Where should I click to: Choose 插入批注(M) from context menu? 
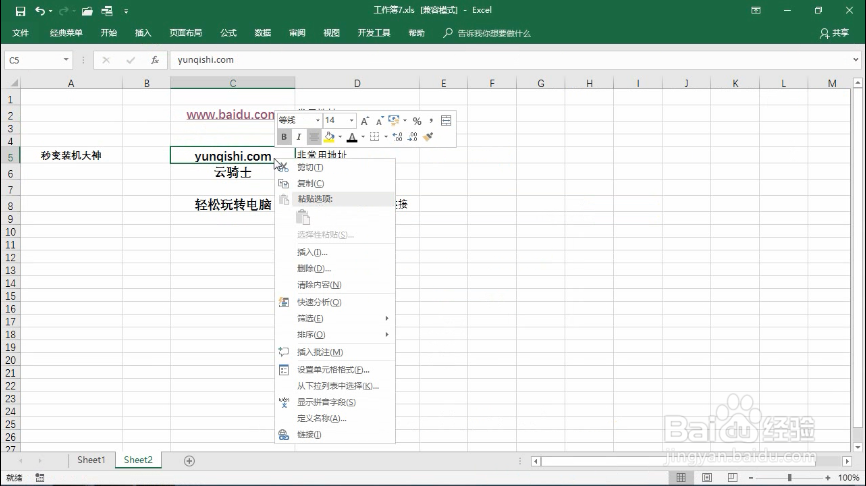tap(335, 352)
